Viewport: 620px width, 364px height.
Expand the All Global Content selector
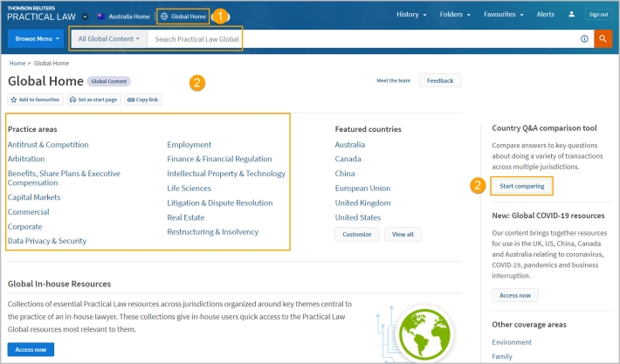click(109, 38)
